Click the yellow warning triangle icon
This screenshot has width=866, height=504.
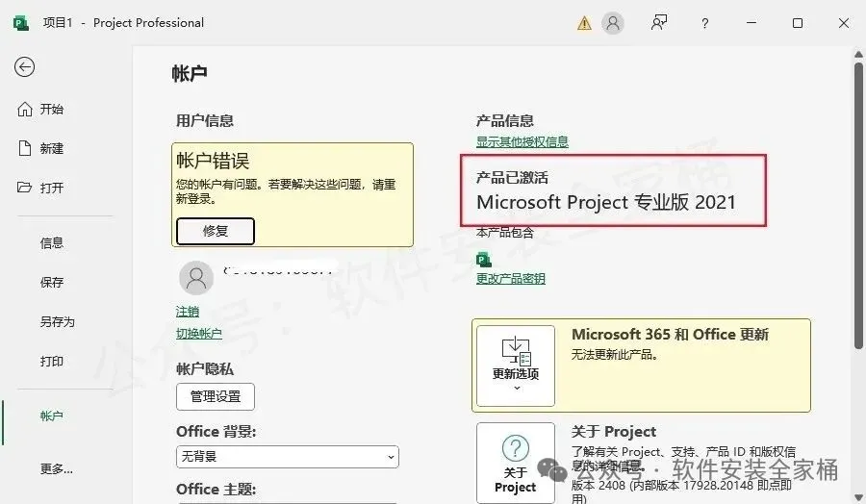584,23
